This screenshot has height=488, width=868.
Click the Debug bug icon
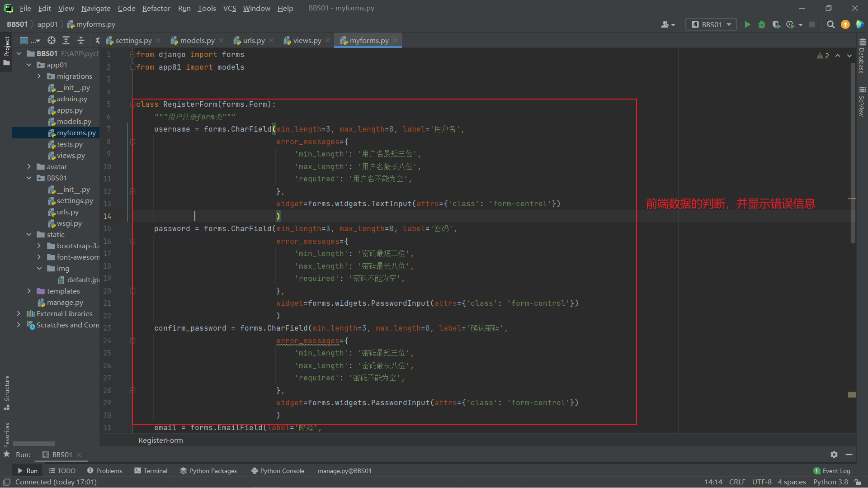click(x=762, y=24)
